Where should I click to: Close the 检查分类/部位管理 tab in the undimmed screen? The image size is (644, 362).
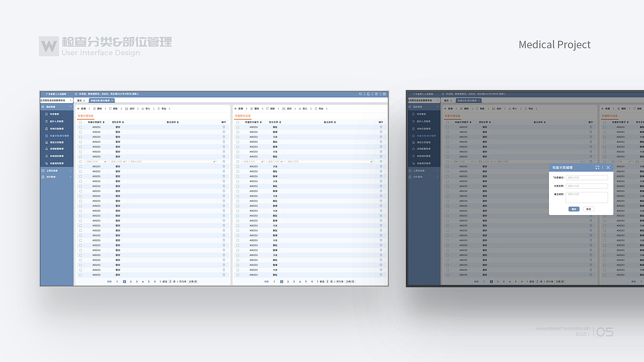112,101
